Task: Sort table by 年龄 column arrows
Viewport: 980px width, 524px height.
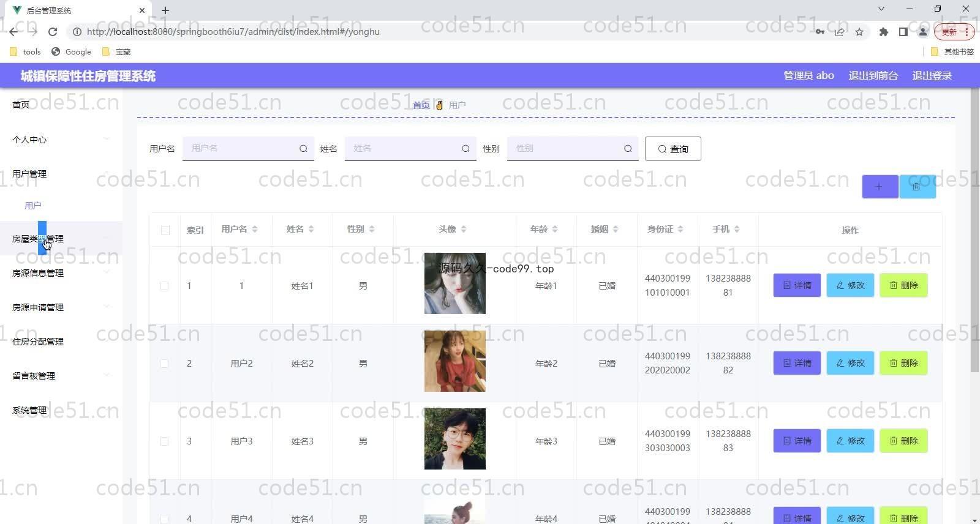Action: click(555, 230)
